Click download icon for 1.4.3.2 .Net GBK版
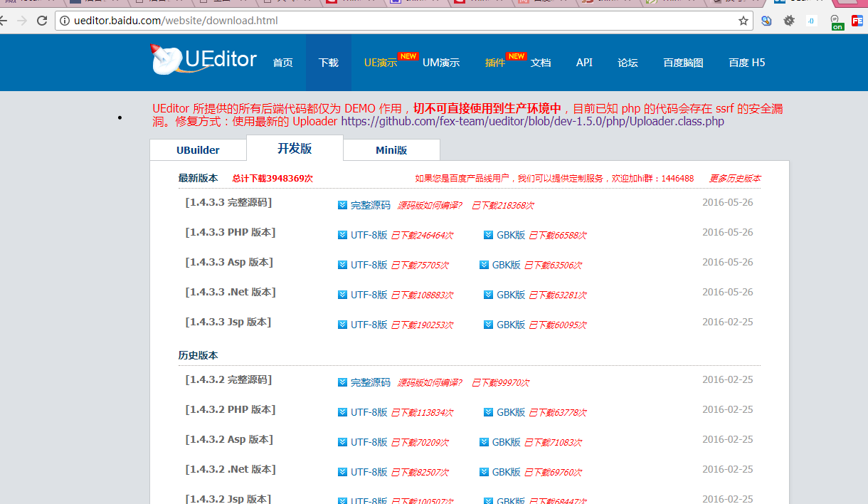868x504 pixels. click(x=485, y=472)
